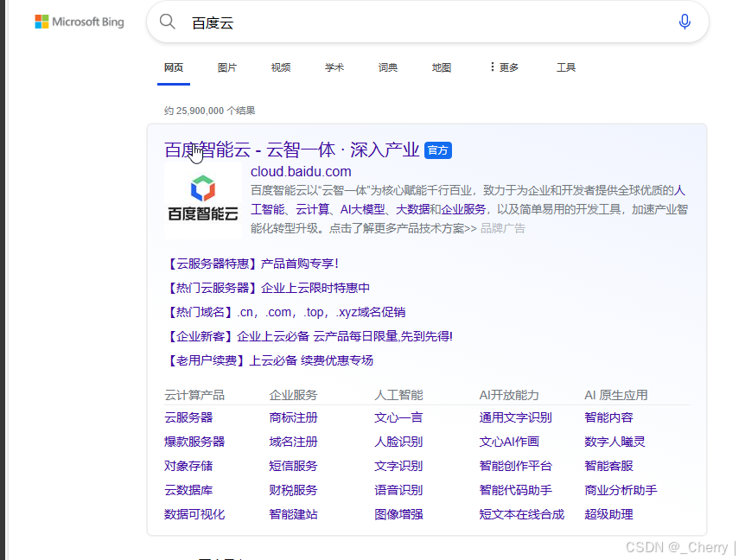Click the 企业服务 column heading
The height and width of the screenshot is (560, 745).
pos(294,395)
